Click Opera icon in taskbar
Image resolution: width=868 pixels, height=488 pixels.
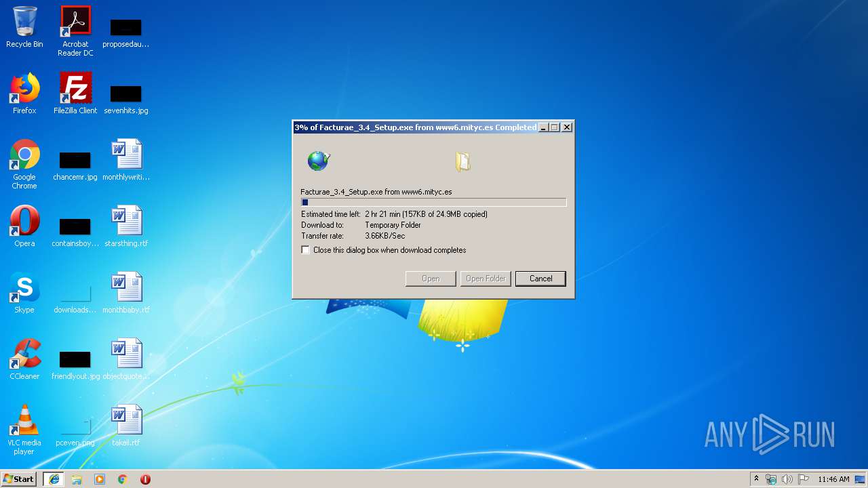coord(145,479)
